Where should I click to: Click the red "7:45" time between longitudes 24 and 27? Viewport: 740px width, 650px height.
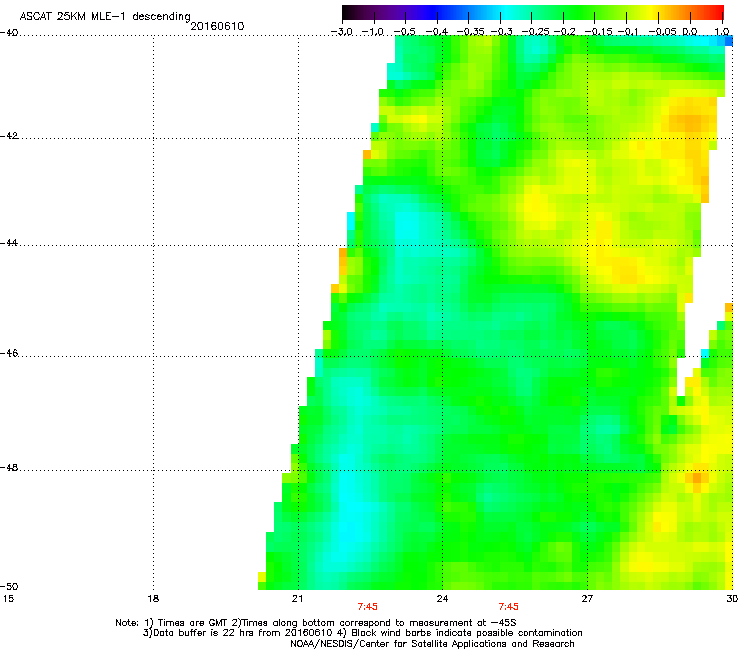[508, 607]
